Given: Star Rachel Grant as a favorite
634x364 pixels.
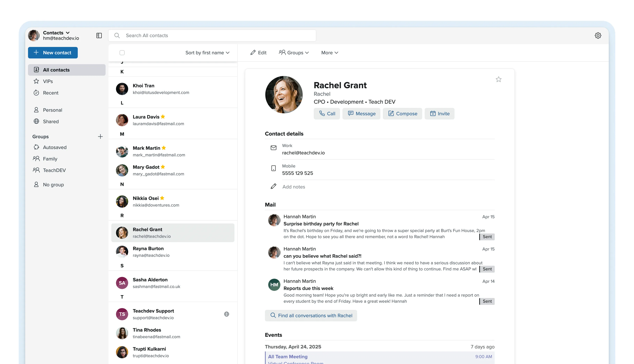Looking at the screenshot, I should [498, 79].
